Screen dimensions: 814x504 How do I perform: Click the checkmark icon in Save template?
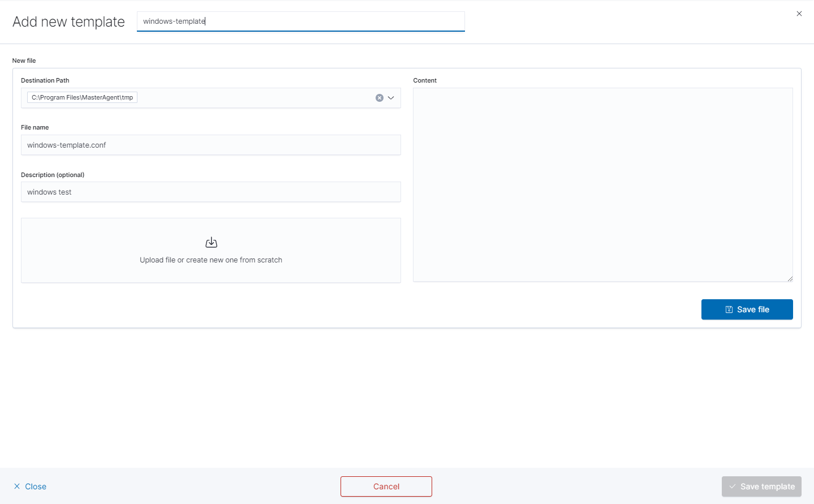point(733,486)
